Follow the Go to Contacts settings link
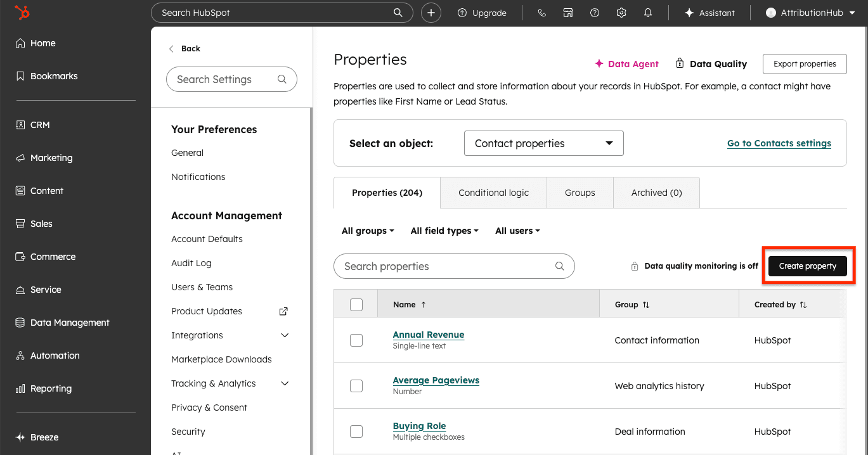 779,143
